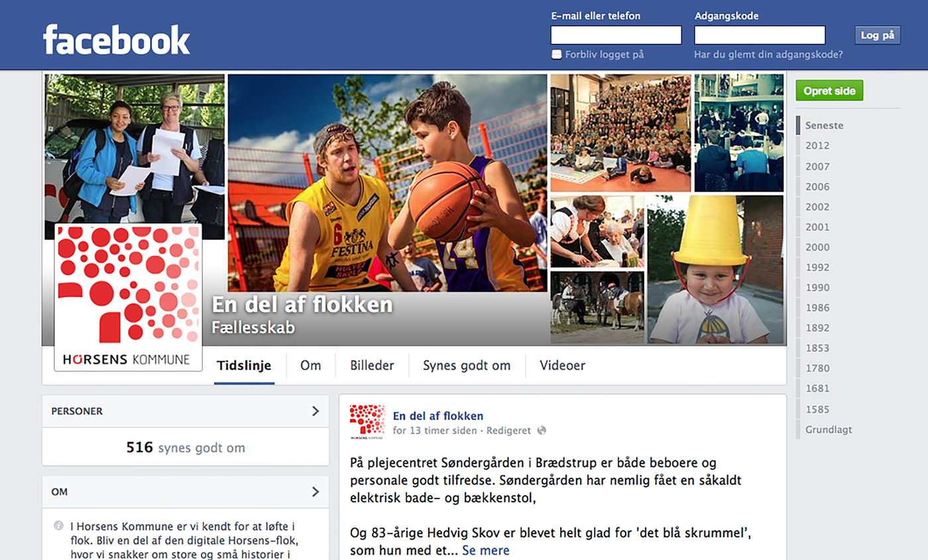Expand the Personer section chevron
928x560 pixels.
(x=316, y=411)
